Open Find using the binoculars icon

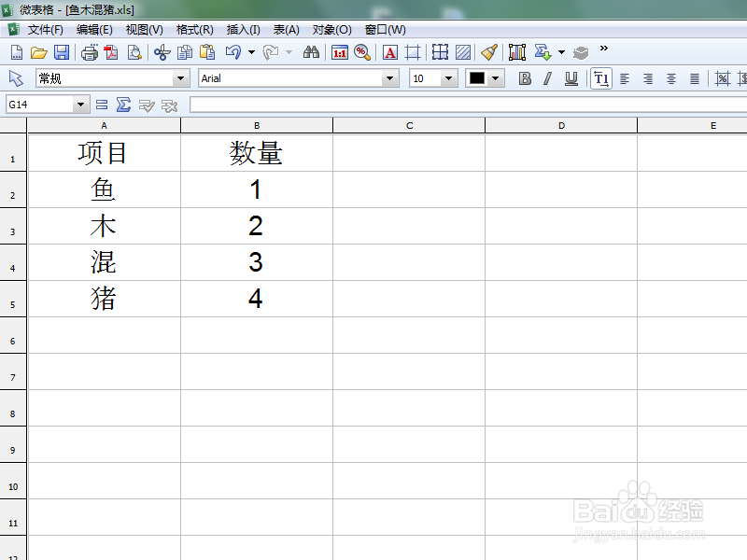pos(311,52)
